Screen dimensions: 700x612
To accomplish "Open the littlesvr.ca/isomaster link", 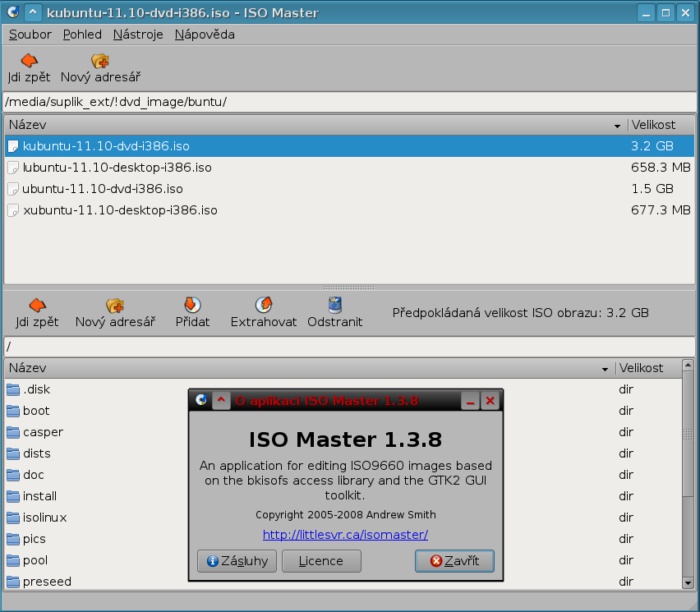I will point(346,534).
